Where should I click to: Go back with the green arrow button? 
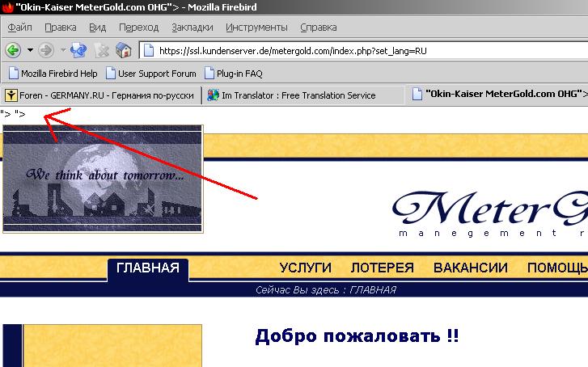click(x=13, y=50)
